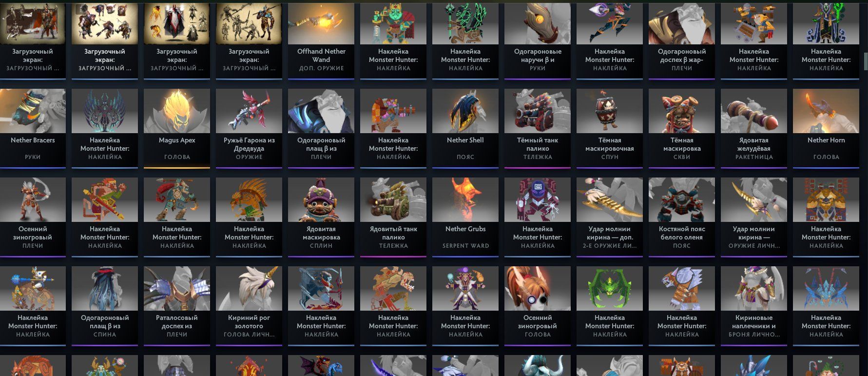
Task: Open the Nether Grubs serpent ward
Action: [x=465, y=217]
